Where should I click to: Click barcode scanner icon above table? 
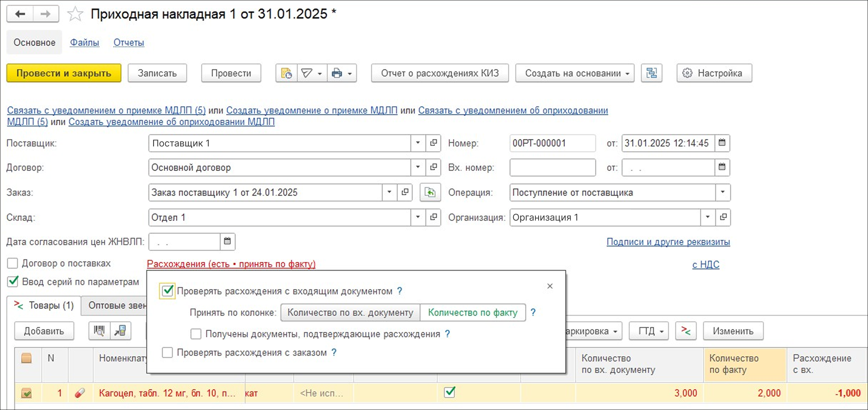pos(99,331)
